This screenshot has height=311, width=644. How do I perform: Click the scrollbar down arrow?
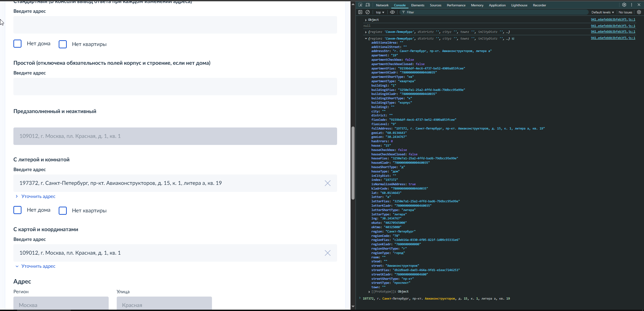353,306
